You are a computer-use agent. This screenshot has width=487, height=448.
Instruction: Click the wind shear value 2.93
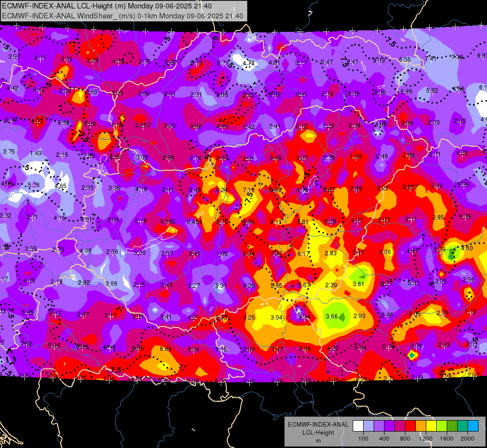(x=359, y=316)
